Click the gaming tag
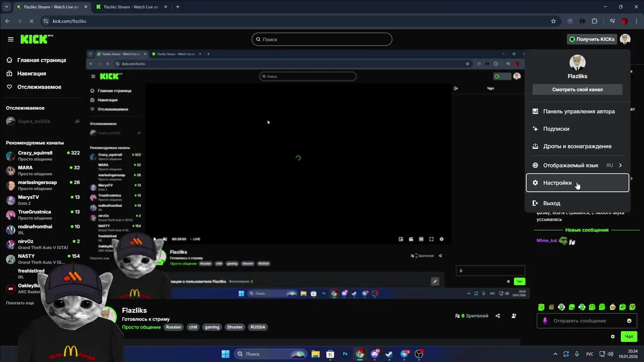The width and height of the screenshot is (644, 362). (x=212, y=327)
